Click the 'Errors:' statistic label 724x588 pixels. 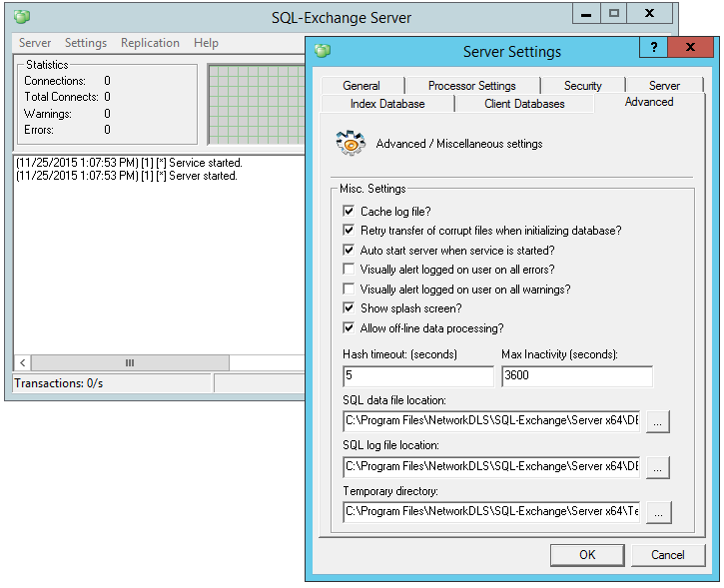coord(39,129)
